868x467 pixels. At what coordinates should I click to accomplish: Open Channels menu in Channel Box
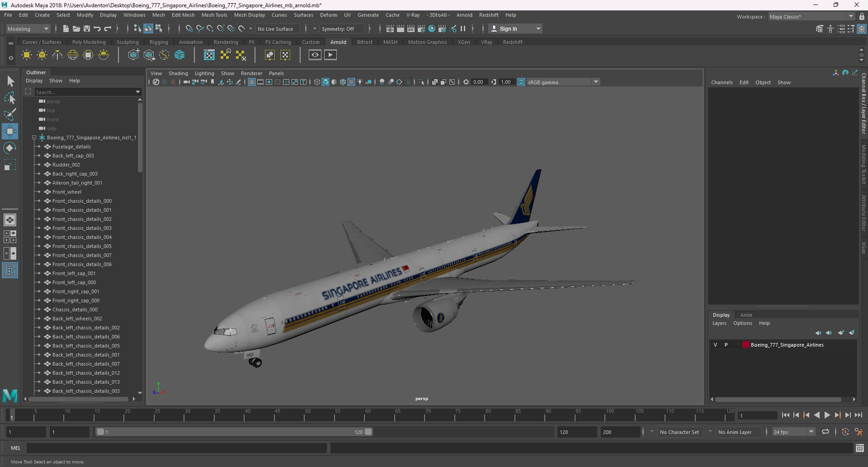pos(722,82)
